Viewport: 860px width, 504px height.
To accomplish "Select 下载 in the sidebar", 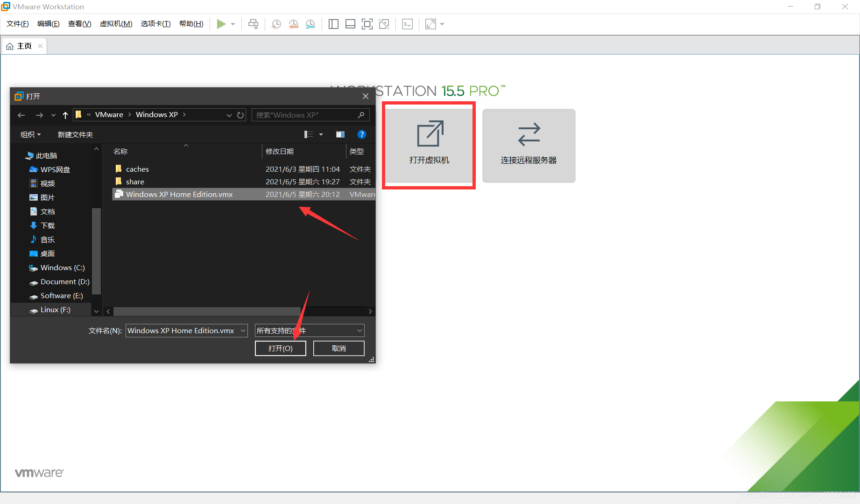I will click(x=42, y=225).
